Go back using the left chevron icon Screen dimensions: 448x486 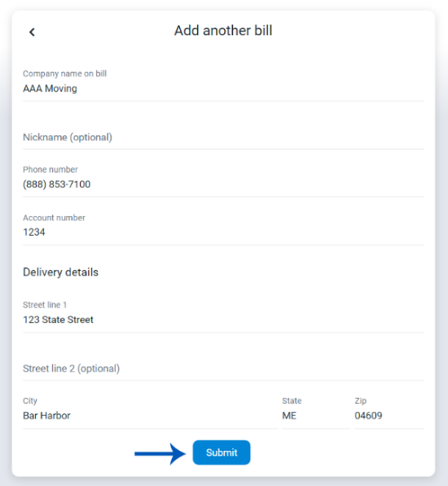tap(32, 32)
